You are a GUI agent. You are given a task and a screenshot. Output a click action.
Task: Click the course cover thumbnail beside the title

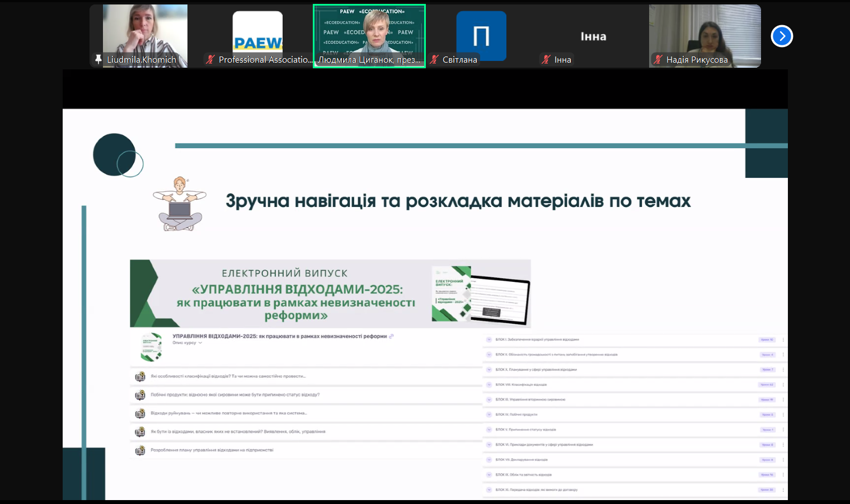151,347
